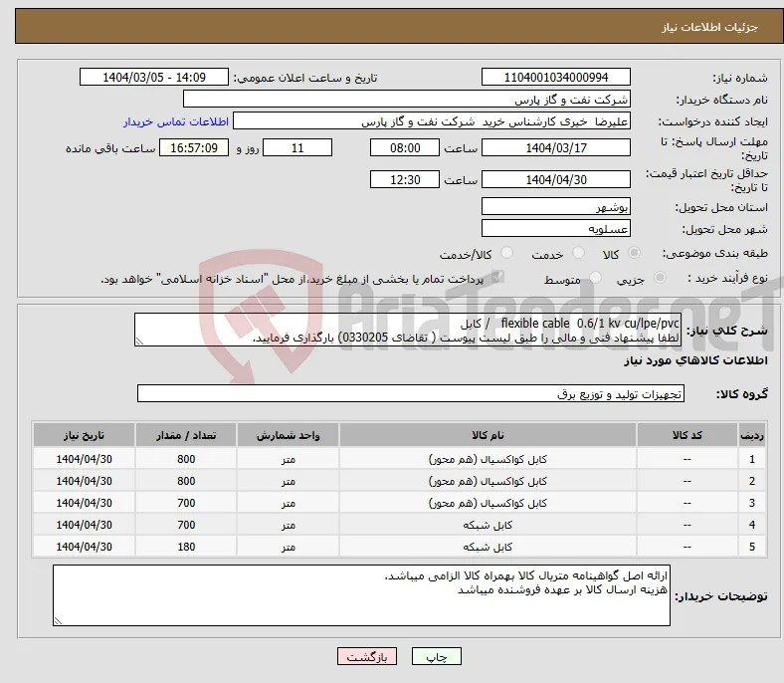Click the need date in row 1

point(84,459)
